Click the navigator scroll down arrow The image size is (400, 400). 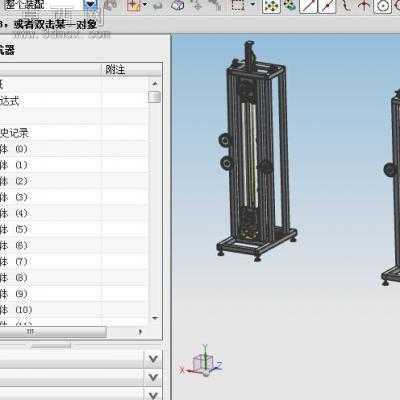coord(155,318)
